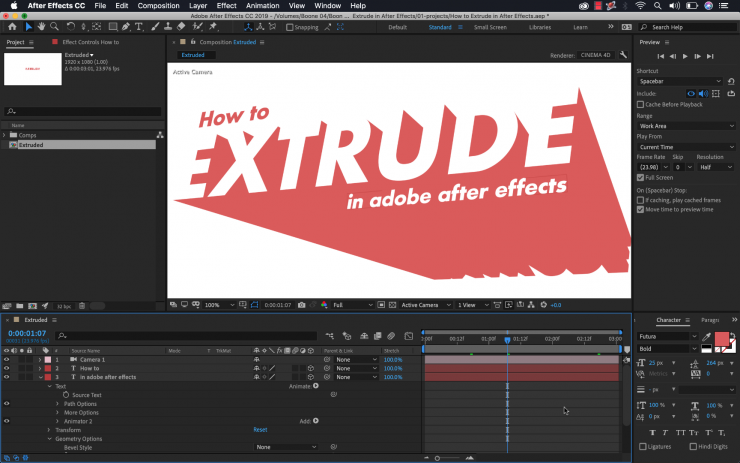Open the Bevel Style dropdown
Viewport: 740px width, 463px height.
pyautogui.click(x=286, y=447)
